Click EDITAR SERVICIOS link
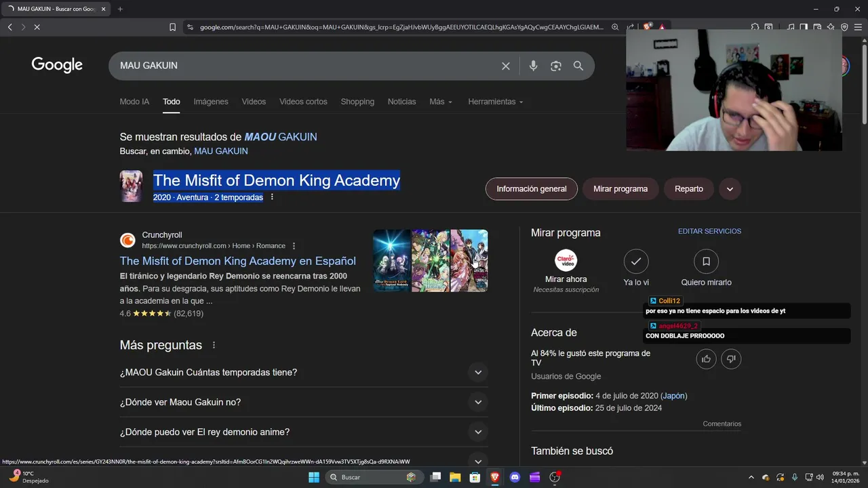This screenshot has height=488, width=868. (709, 231)
